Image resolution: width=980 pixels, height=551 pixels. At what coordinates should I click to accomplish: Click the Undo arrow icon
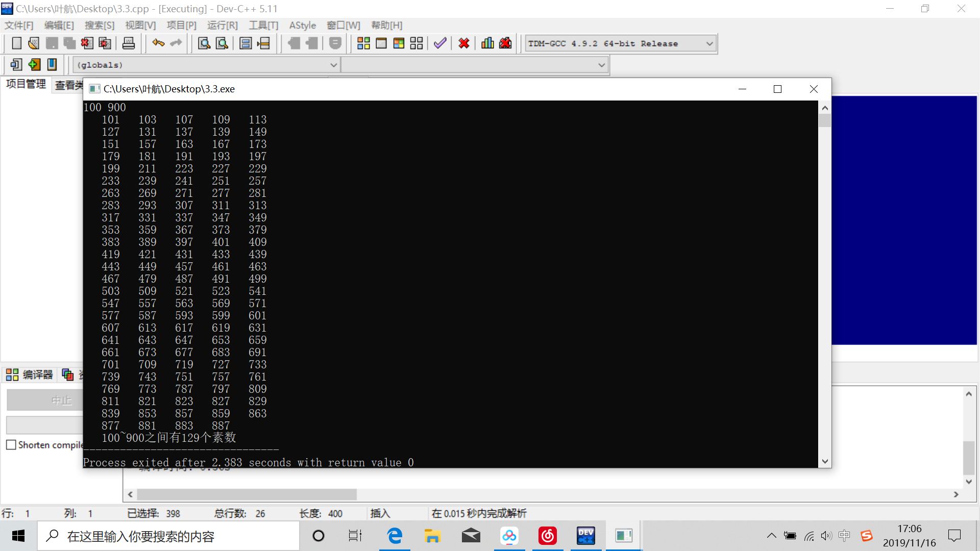pos(158,43)
